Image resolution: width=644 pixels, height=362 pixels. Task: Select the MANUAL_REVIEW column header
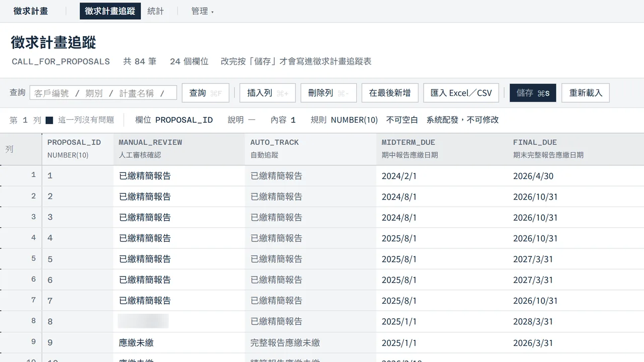(x=179, y=149)
